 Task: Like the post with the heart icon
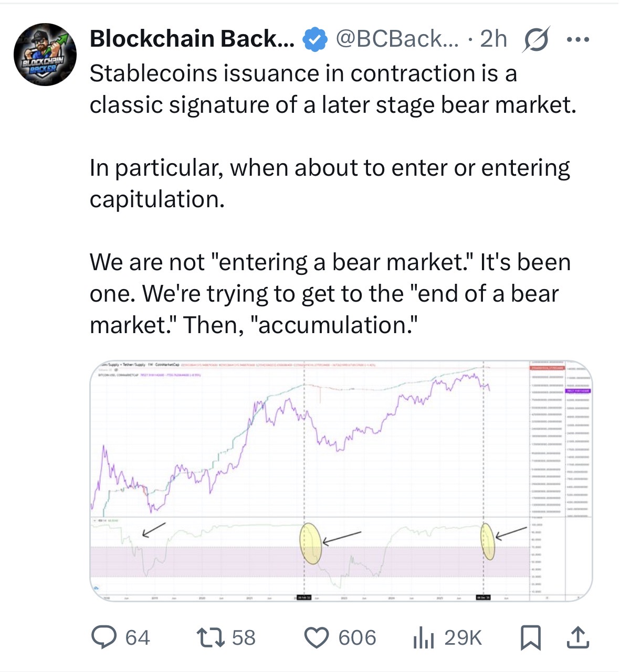pyautogui.click(x=317, y=637)
